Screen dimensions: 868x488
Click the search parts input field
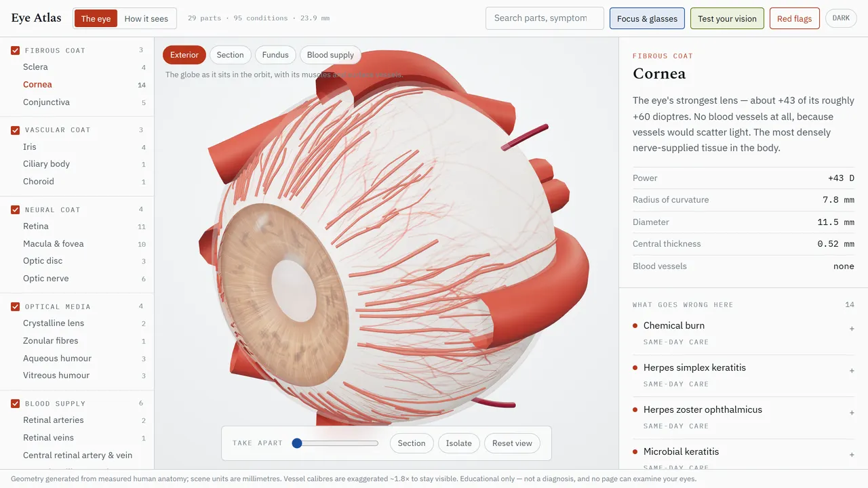tap(545, 18)
